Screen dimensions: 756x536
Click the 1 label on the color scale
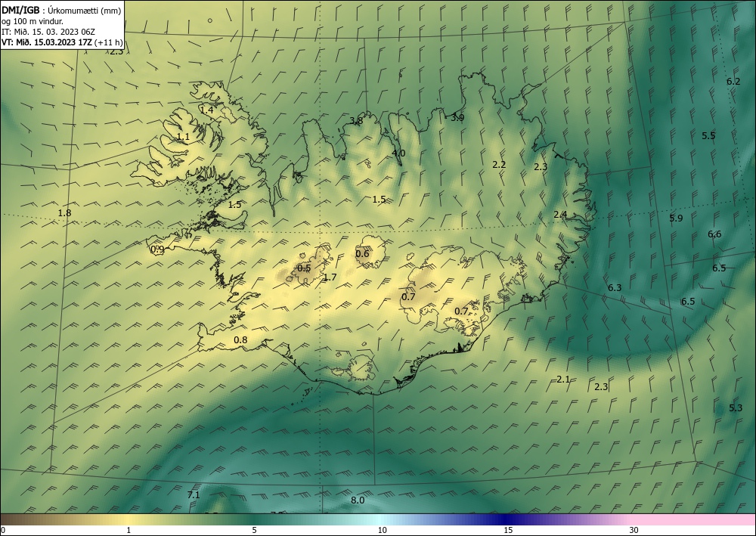[129, 531]
